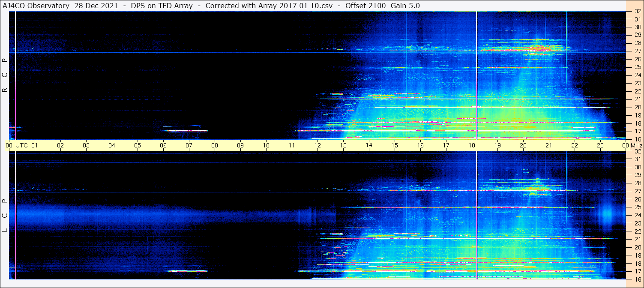Select hour '10' on the time axis
The image size is (644, 288).
(266, 145)
